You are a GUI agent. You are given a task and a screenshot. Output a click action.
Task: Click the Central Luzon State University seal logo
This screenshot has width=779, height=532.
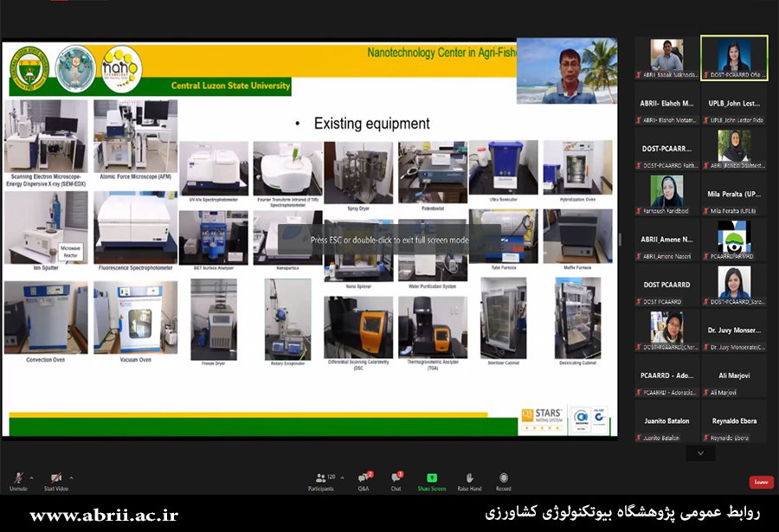[x=29, y=69]
